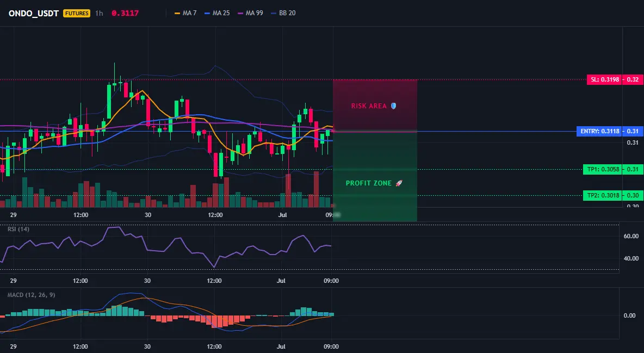Viewport: 644px width, 353px height.
Task: Click the 0.32 tag next to SL label
Action: [633, 80]
